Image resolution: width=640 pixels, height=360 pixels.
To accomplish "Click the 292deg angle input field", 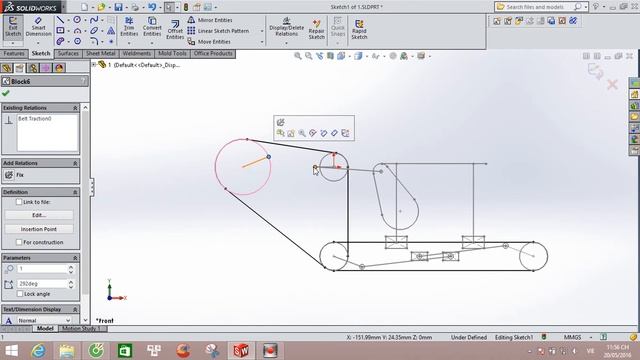I will 42,283.
